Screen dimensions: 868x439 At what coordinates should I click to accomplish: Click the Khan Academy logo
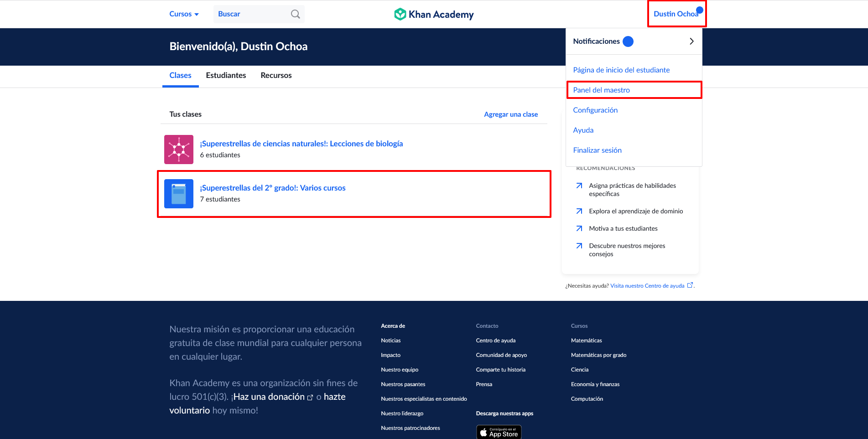pyautogui.click(x=434, y=14)
